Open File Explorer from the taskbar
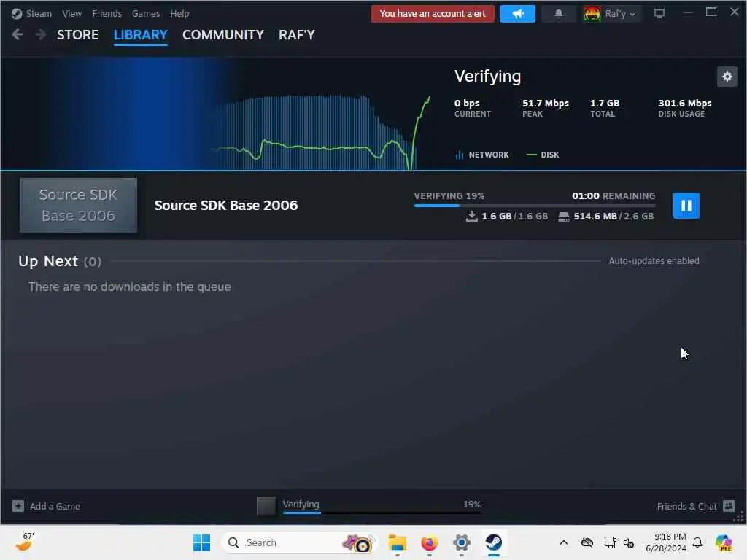 pos(397,542)
